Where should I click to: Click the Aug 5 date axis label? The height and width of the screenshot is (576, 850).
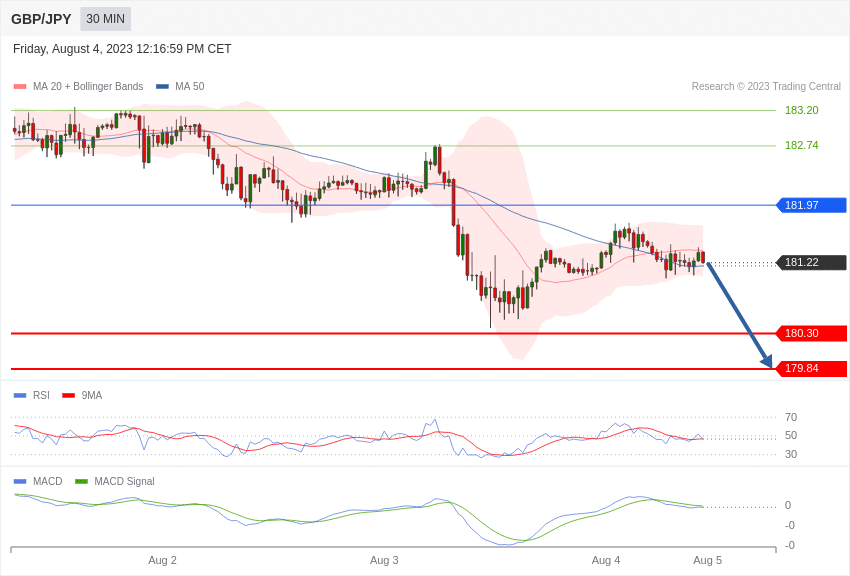tap(707, 560)
